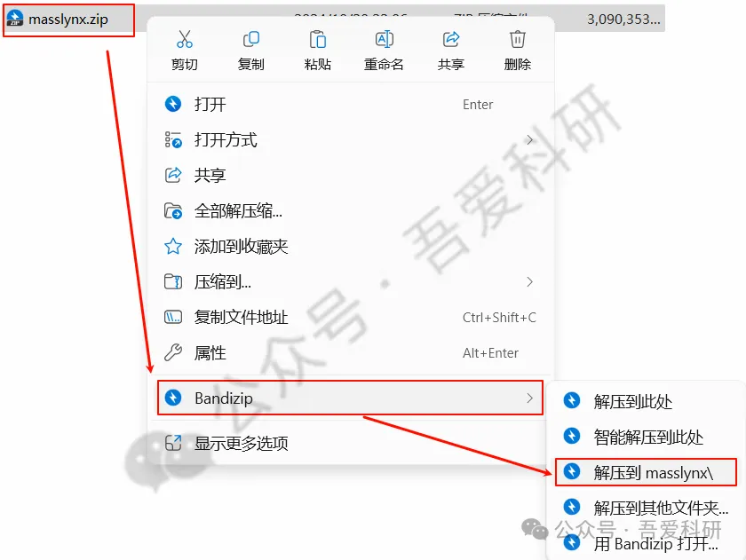Expand the 压缩到... submenu chevron
This screenshot has width=746, height=560.
click(529, 282)
